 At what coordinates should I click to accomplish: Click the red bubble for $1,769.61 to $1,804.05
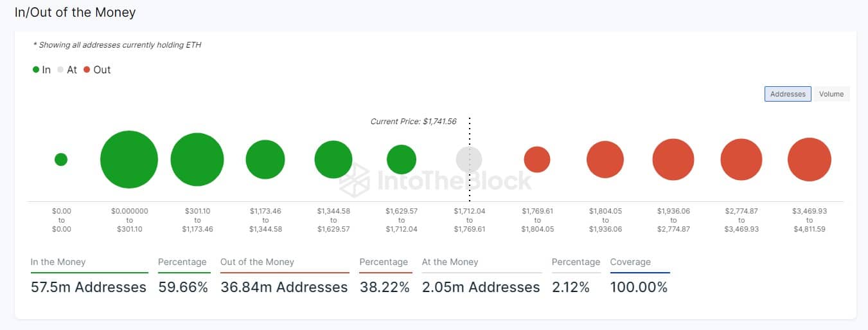537,160
